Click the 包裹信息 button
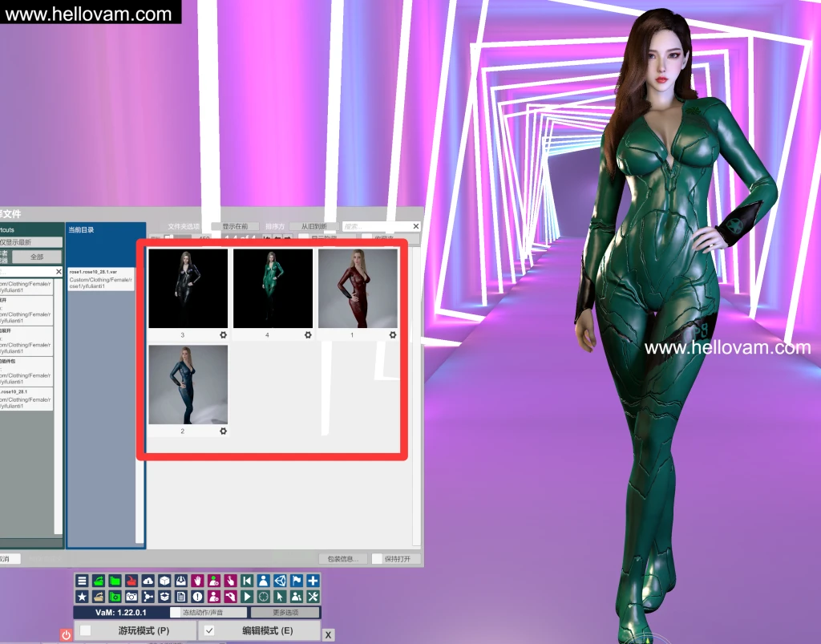Image resolution: width=821 pixels, height=644 pixels. [343, 559]
